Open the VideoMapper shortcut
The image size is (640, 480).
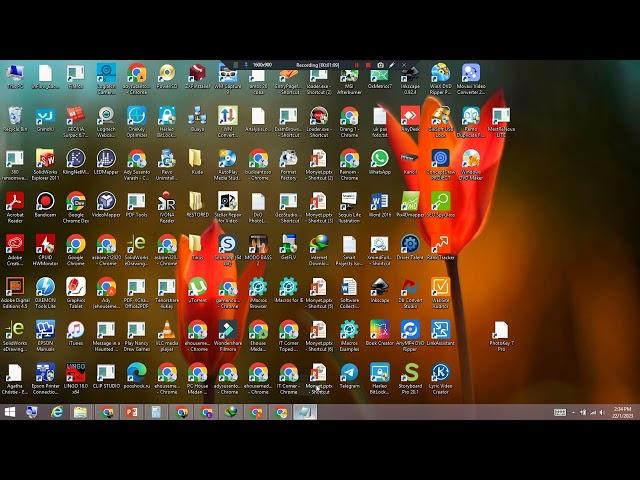pyautogui.click(x=106, y=204)
